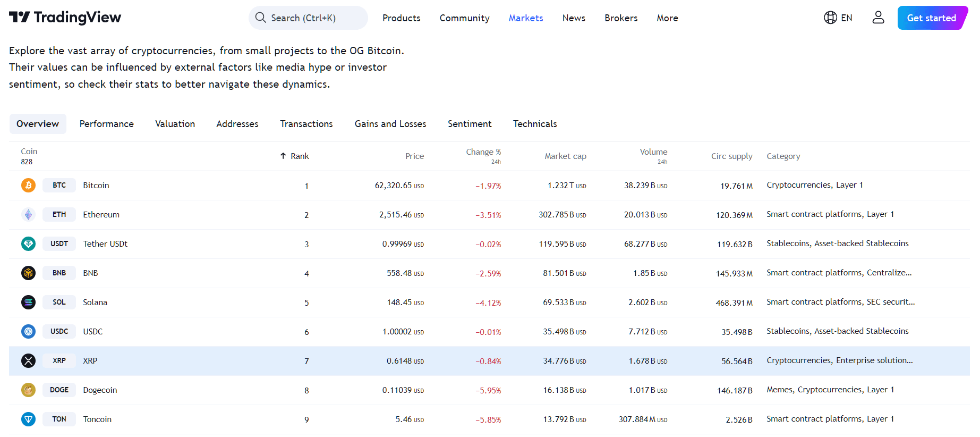Open the Brokers menu

(x=621, y=18)
